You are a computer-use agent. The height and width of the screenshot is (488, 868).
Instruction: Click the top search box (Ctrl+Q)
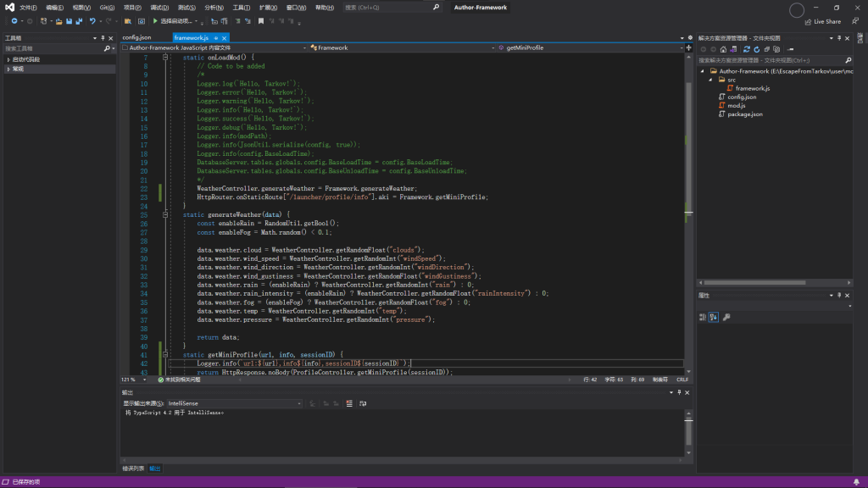(x=392, y=8)
